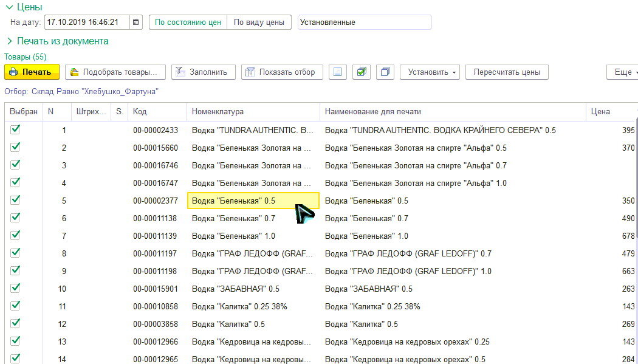The width and height of the screenshot is (638, 364).
Task: Click Пересчитать цены button
Action: click(507, 72)
